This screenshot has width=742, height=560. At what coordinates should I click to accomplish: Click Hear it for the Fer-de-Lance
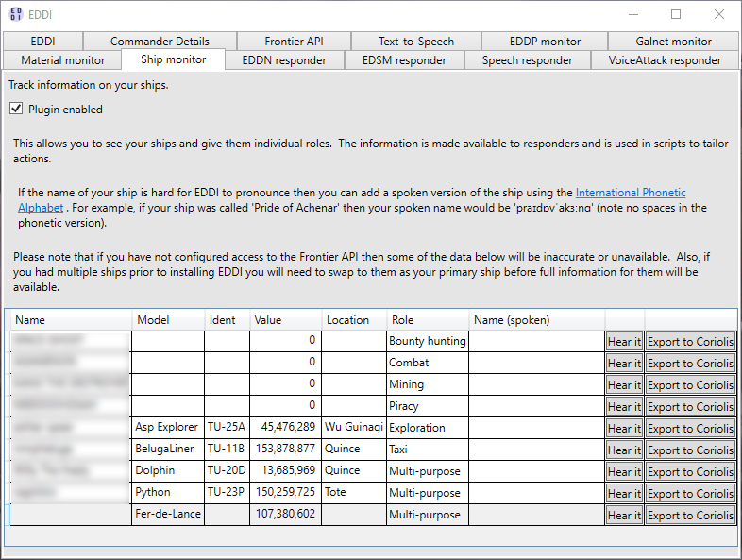624,516
